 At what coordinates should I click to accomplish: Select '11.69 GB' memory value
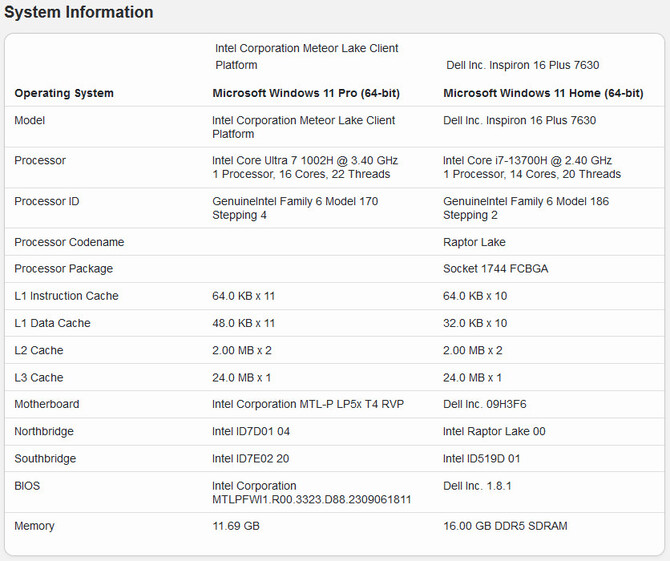[236, 526]
